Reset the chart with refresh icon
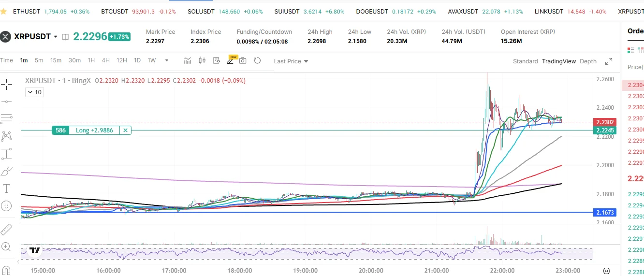This screenshot has height=276, width=644. point(257,60)
